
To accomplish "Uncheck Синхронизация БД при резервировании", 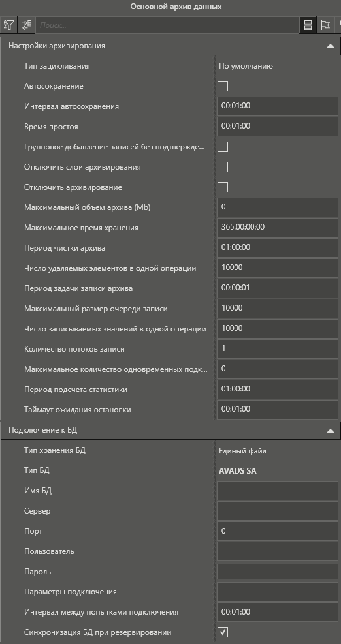I will pos(223,632).
